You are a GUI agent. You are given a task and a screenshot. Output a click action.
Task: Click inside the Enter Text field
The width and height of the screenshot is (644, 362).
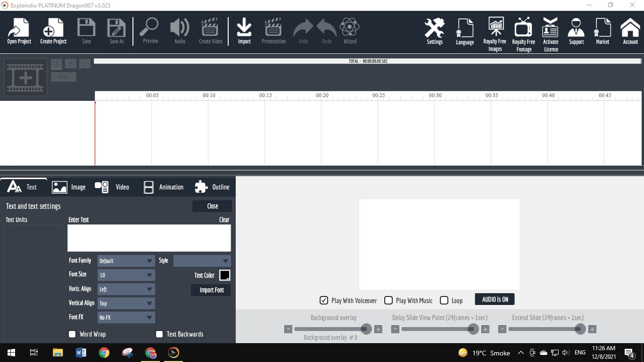(x=149, y=238)
